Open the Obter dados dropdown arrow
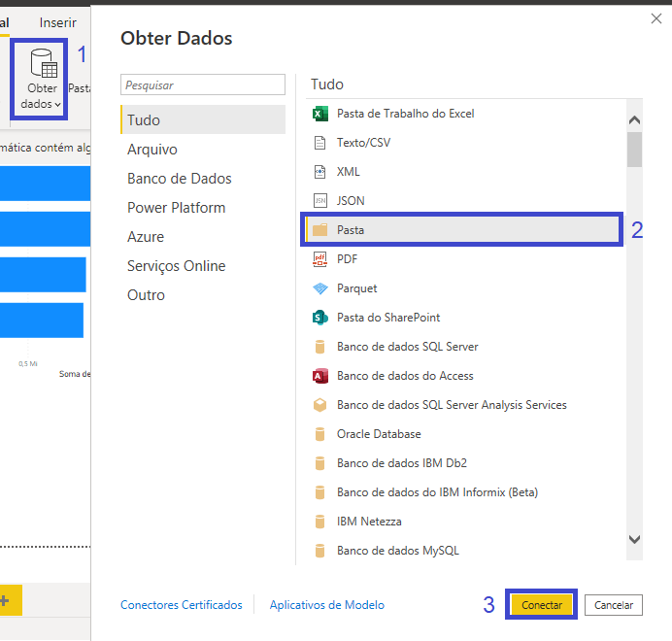 (57, 105)
